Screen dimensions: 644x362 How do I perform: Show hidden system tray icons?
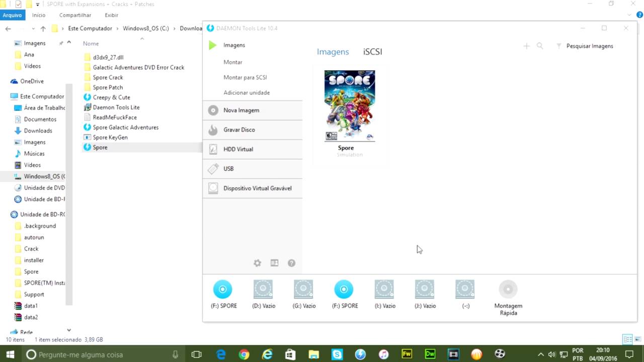pyautogui.click(x=540, y=354)
